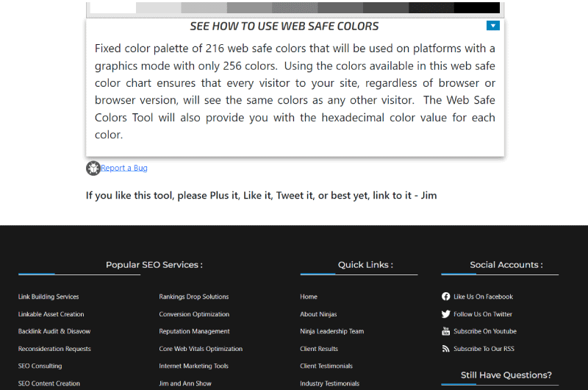Open About Ninjas quick link
Screen dimensions: 588x390
point(318,314)
